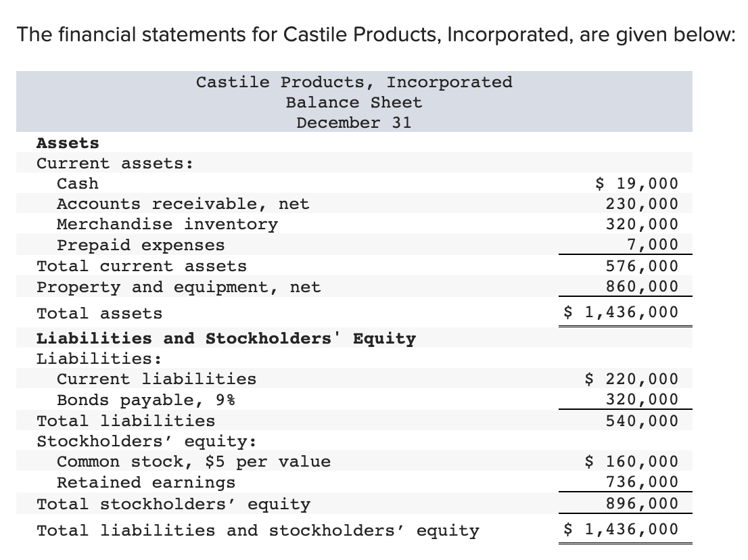748x560 pixels.
Task: Select Property and equipment, net label
Action: (179, 287)
